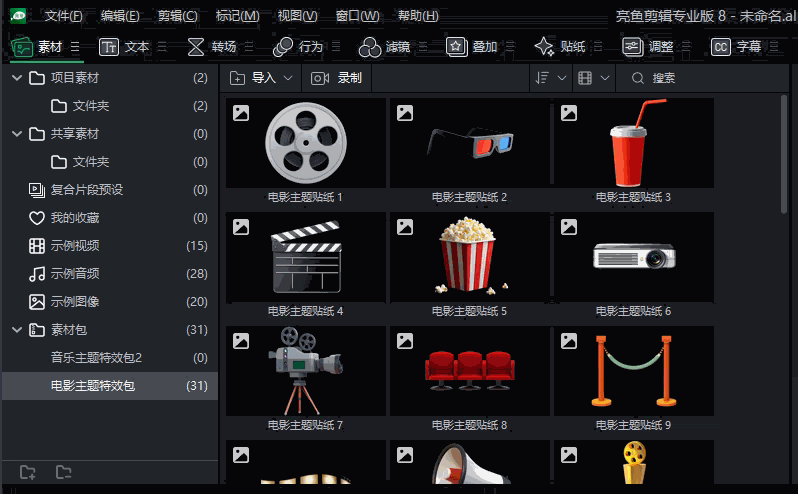
Task: Select 电影主题特效包 pack
Action: (110, 386)
